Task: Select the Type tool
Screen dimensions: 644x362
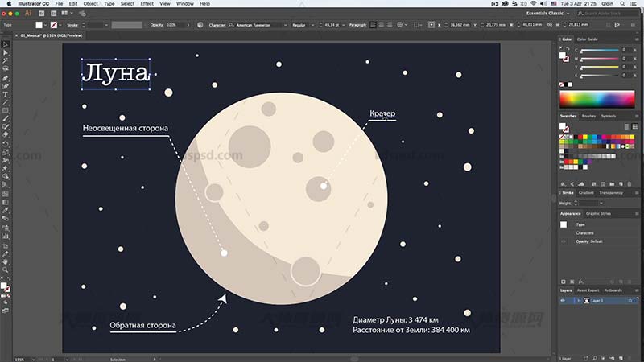Action: [6, 94]
